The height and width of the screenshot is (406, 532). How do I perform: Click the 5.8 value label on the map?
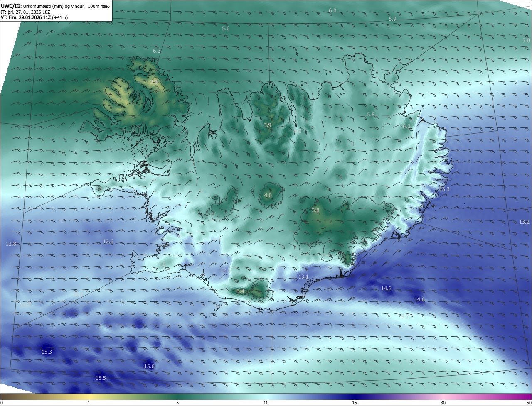[x=371, y=114]
